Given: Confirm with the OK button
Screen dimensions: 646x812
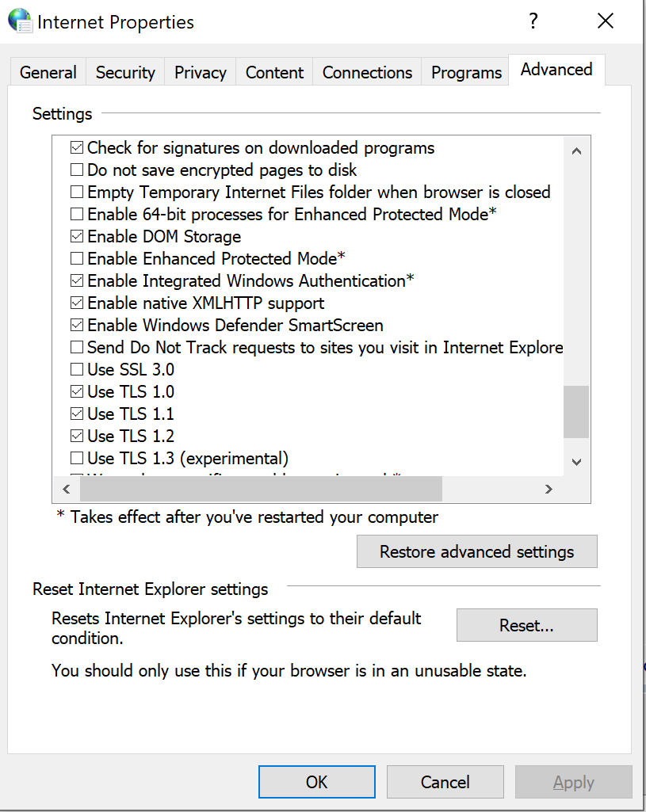Looking at the screenshot, I should coord(316,782).
